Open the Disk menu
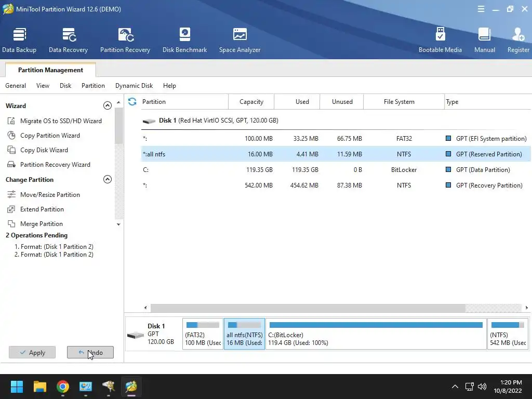 [65, 86]
